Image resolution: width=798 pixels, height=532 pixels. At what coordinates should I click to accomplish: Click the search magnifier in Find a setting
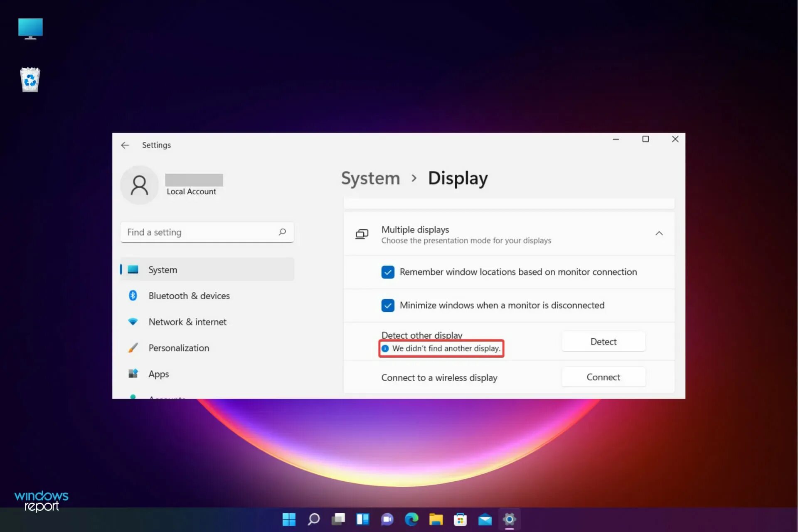(282, 232)
